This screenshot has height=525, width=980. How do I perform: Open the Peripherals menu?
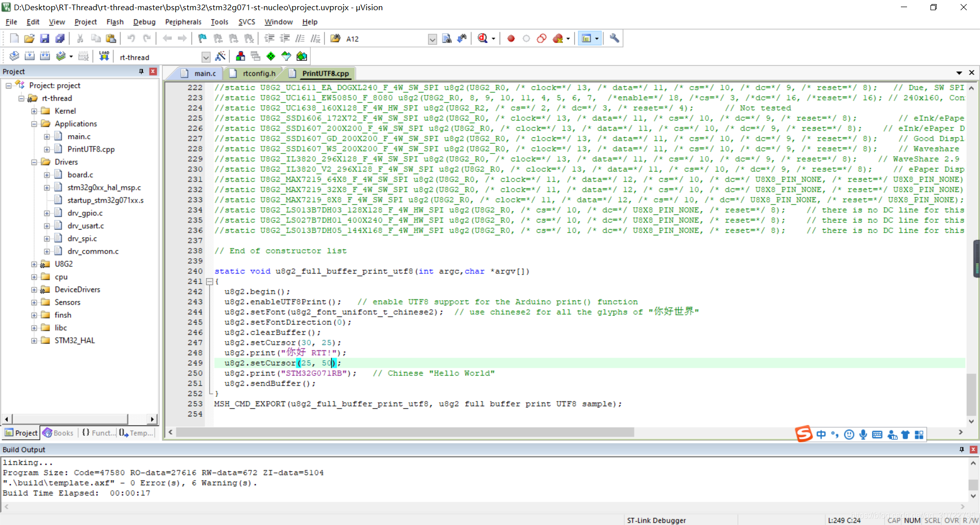click(x=183, y=22)
